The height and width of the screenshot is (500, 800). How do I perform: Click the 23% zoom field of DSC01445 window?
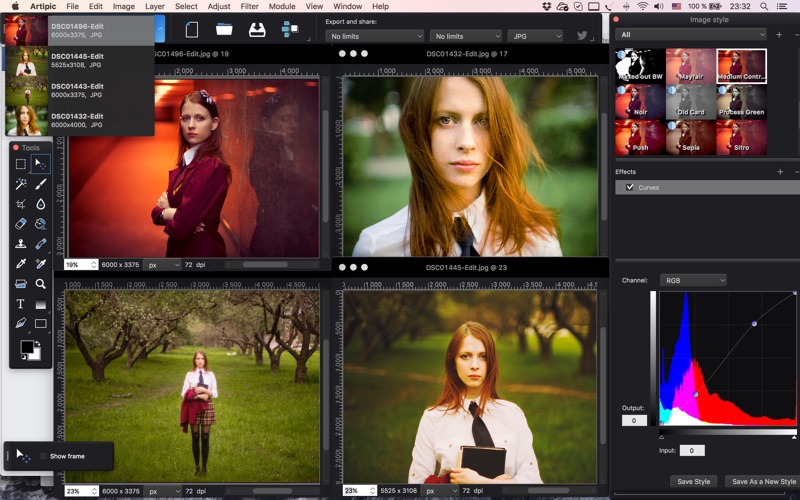tap(356, 491)
